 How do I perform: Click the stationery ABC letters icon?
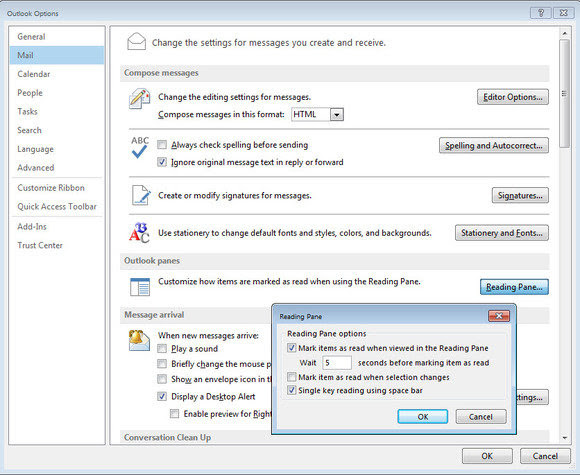point(139,233)
